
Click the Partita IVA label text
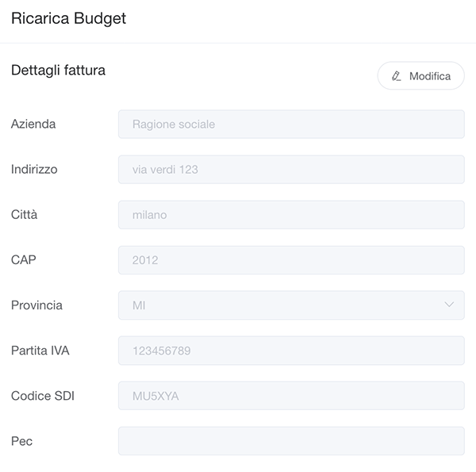(x=40, y=350)
